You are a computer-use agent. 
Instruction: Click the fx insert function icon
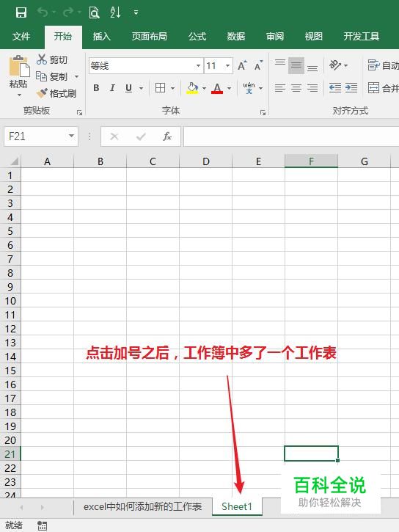tap(167, 136)
